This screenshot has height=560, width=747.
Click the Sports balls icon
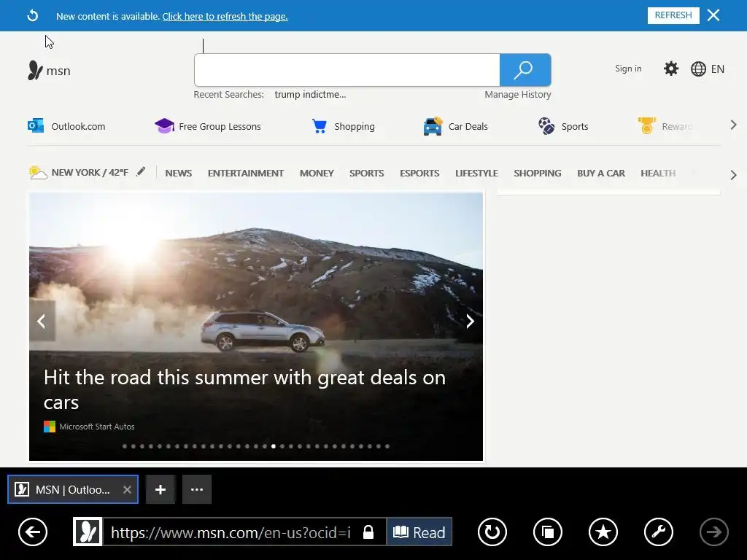(x=546, y=125)
